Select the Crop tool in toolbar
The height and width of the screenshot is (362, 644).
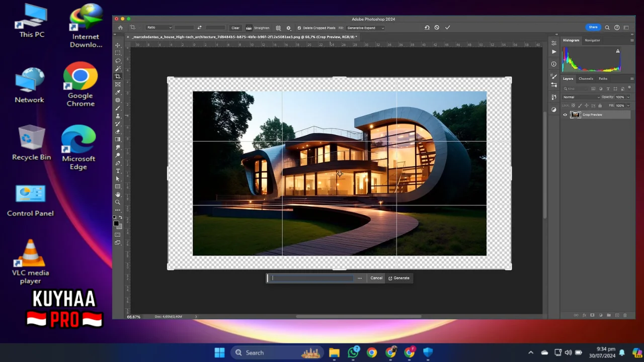118,76
